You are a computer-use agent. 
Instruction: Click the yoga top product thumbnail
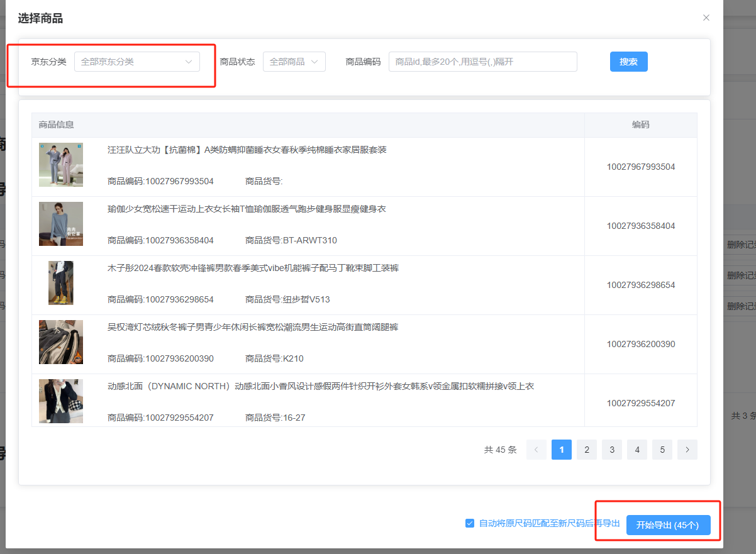(x=61, y=224)
